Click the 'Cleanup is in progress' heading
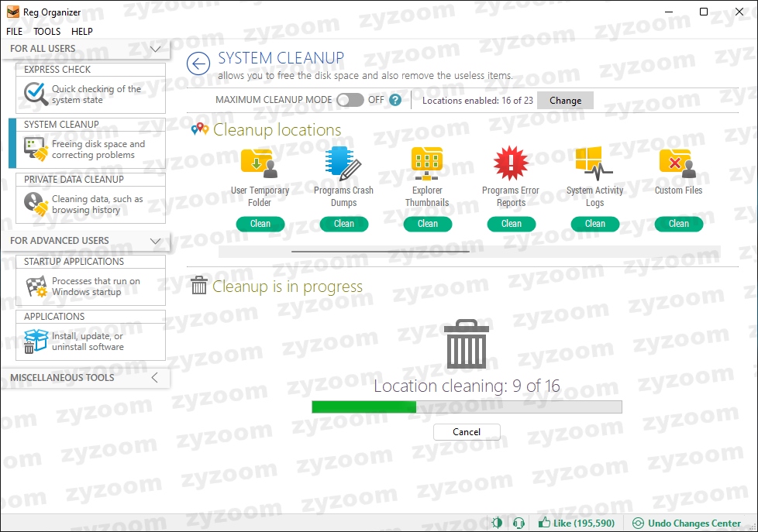The width and height of the screenshot is (758, 532). click(287, 287)
